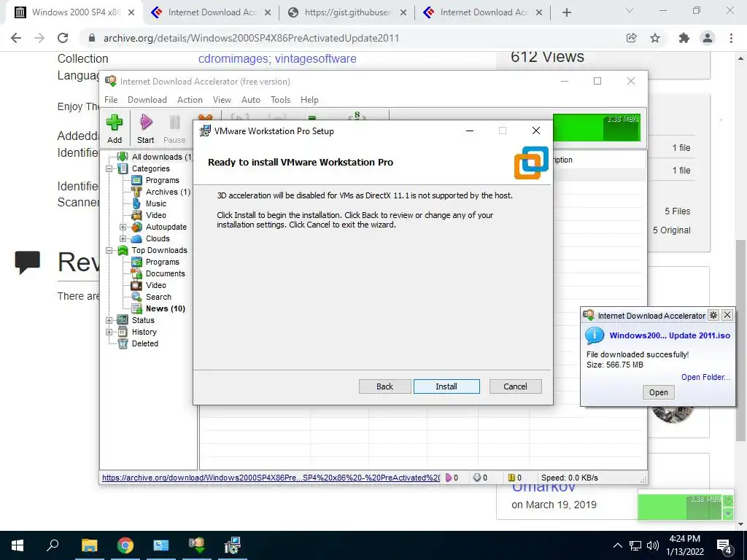Expand the Status tree node
Viewport: 747px width, 560px height.
tap(109, 321)
